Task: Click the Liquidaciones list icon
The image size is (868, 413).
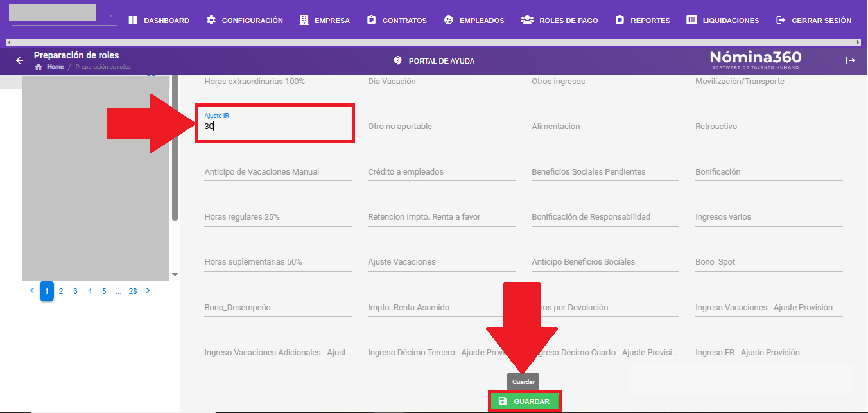Action: pyautogui.click(x=691, y=21)
